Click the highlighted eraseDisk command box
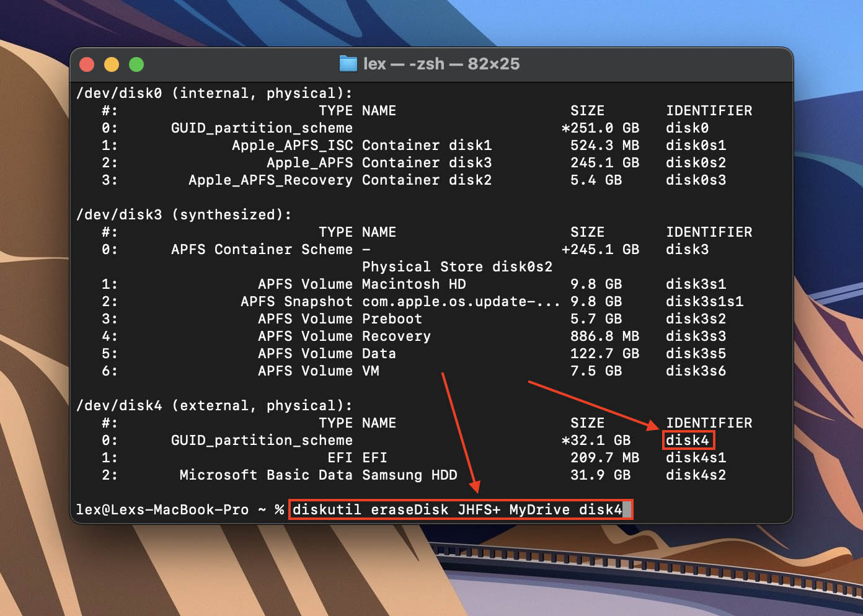 pos(461,509)
